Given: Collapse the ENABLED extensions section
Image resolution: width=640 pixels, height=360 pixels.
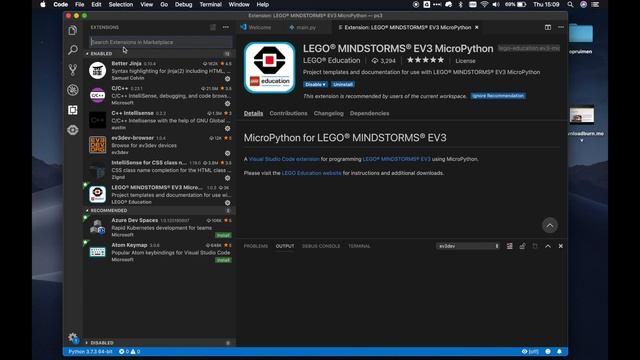Looking at the screenshot, I should (x=101, y=53).
